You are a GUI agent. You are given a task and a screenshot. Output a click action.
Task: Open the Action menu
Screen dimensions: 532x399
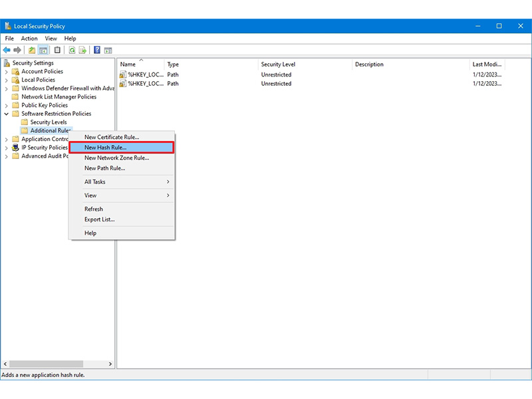click(x=29, y=39)
